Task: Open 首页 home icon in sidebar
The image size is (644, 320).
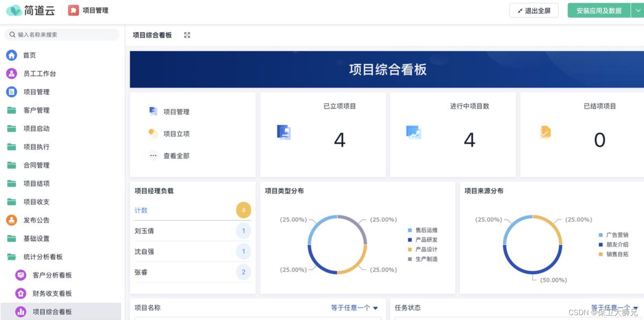Action: 12,55
